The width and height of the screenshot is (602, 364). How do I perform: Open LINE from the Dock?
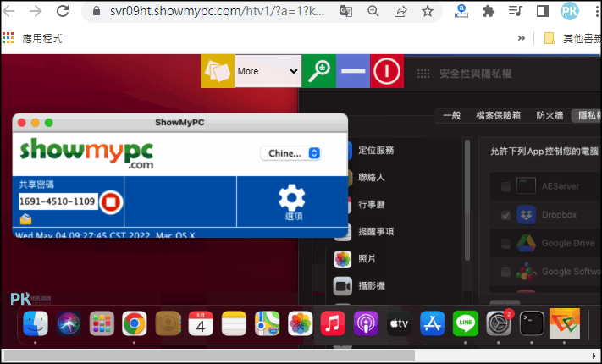pos(466,323)
